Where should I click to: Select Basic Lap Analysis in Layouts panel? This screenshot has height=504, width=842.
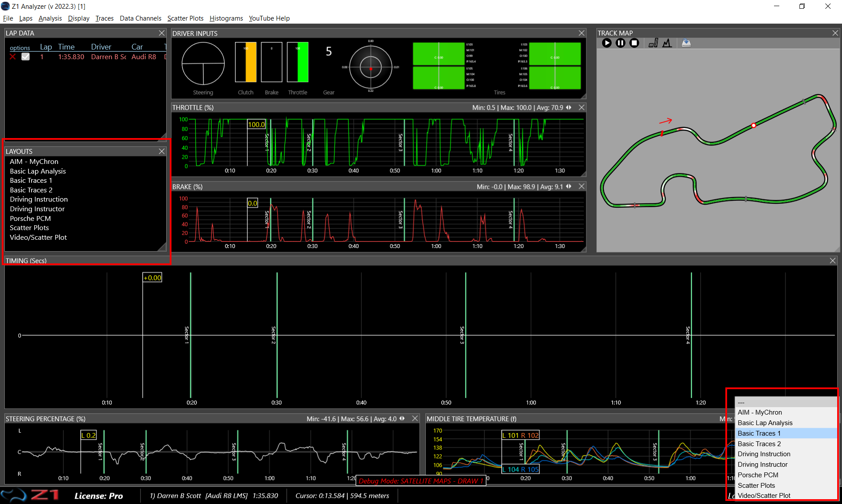38,171
